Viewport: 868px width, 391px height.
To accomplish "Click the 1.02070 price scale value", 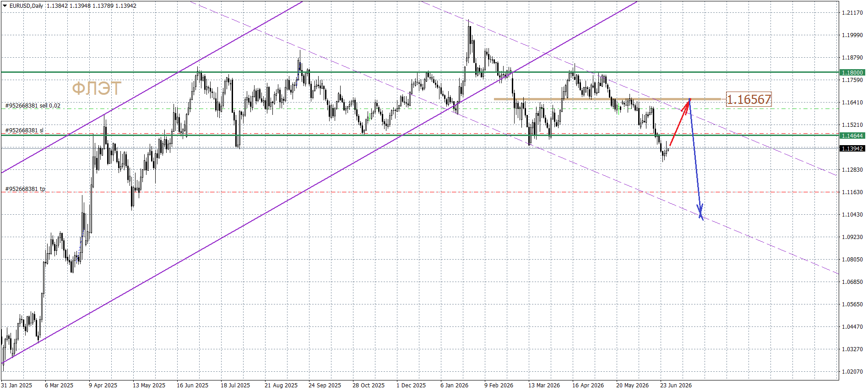I will pos(852,372).
